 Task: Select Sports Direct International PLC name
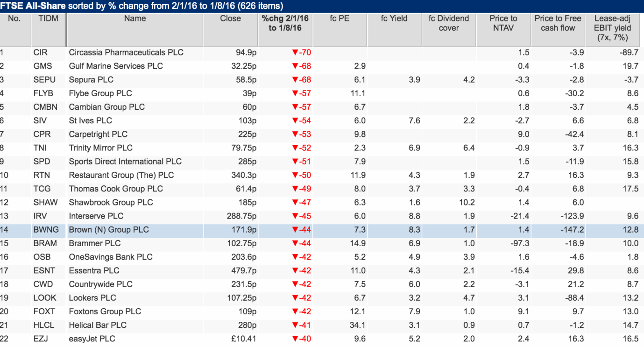(125, 162)
